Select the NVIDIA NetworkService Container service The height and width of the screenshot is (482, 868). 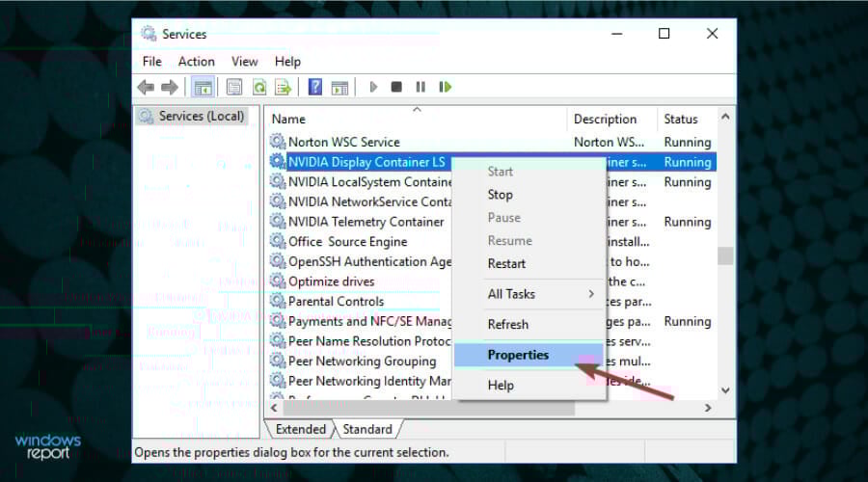369,201
